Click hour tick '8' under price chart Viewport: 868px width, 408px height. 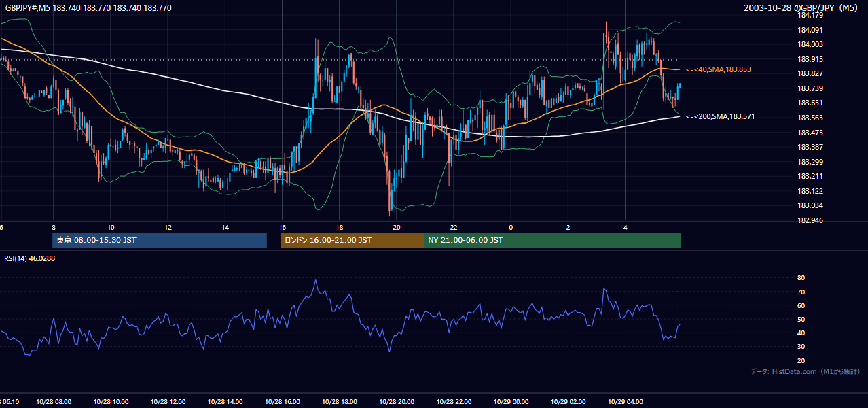pos(53,227)
